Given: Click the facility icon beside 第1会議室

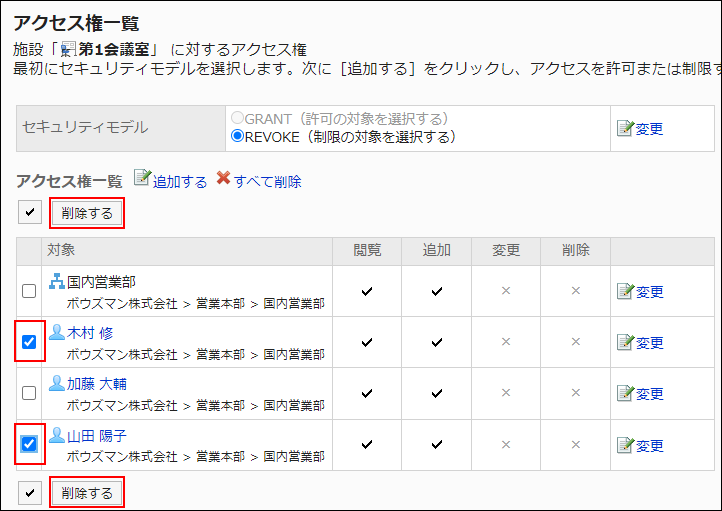Looking at the screenshot, I should click(69, 49).
